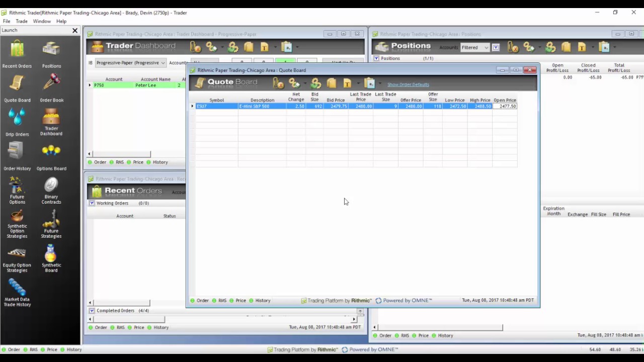Click Trader Dashboard folder icon
644x362 pixels.
point(249,47)
